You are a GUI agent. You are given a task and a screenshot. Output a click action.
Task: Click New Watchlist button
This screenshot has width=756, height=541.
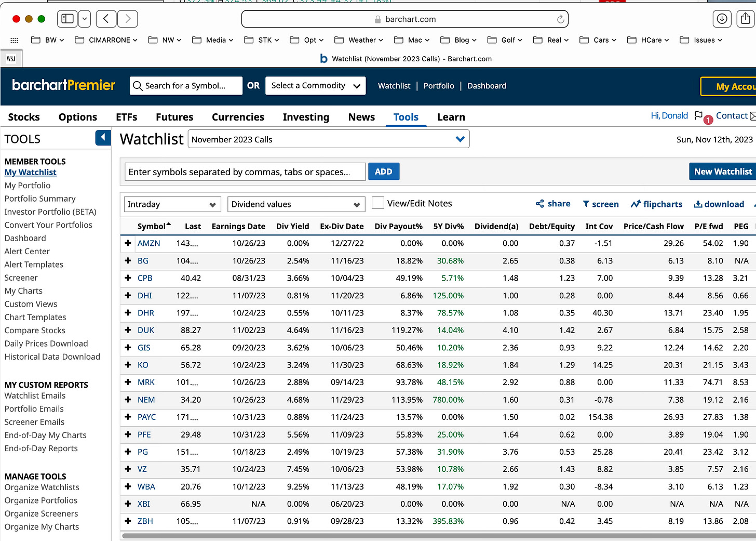[723, 171]
